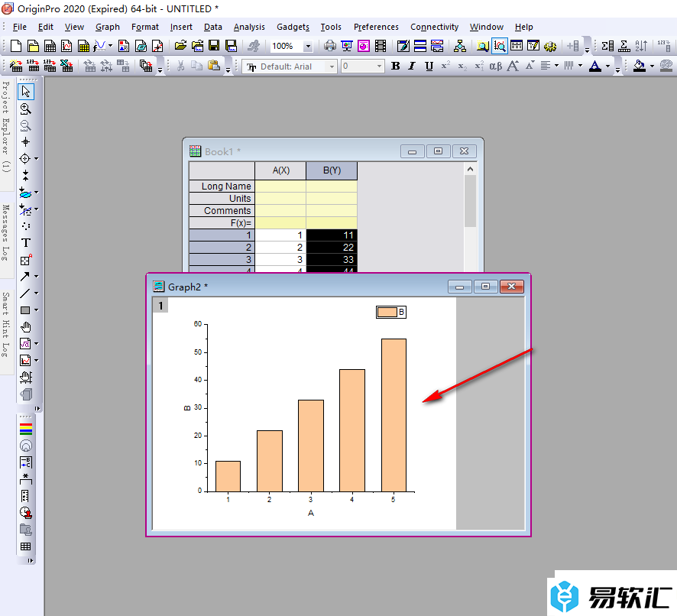Screen dimensions: 677x616
Task: Save the current project
Action: (x=214, y=46)
